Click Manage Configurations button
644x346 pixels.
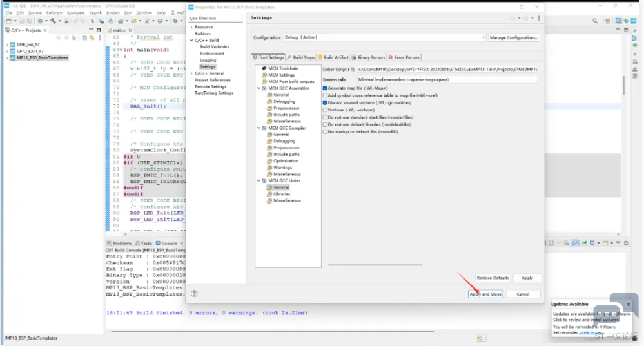513,37
